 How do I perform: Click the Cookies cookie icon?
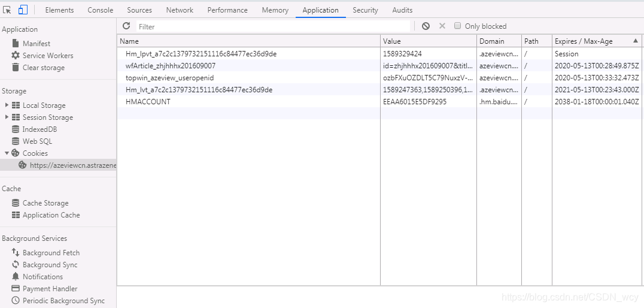click(x=16, y=153)
